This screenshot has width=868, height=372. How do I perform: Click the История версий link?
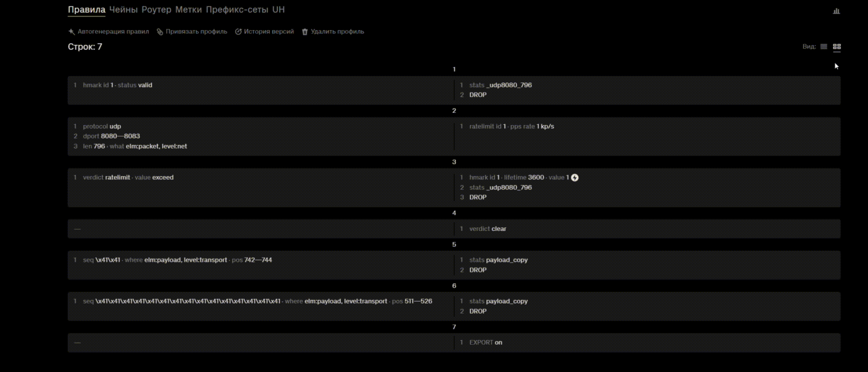pos(269,32)
